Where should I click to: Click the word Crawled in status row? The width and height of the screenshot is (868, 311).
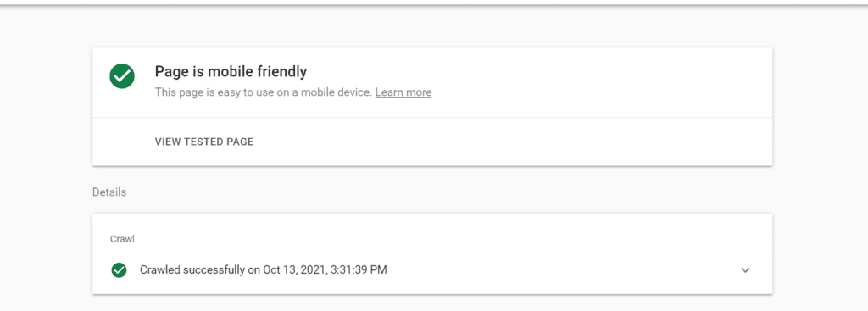click(160, 270)
